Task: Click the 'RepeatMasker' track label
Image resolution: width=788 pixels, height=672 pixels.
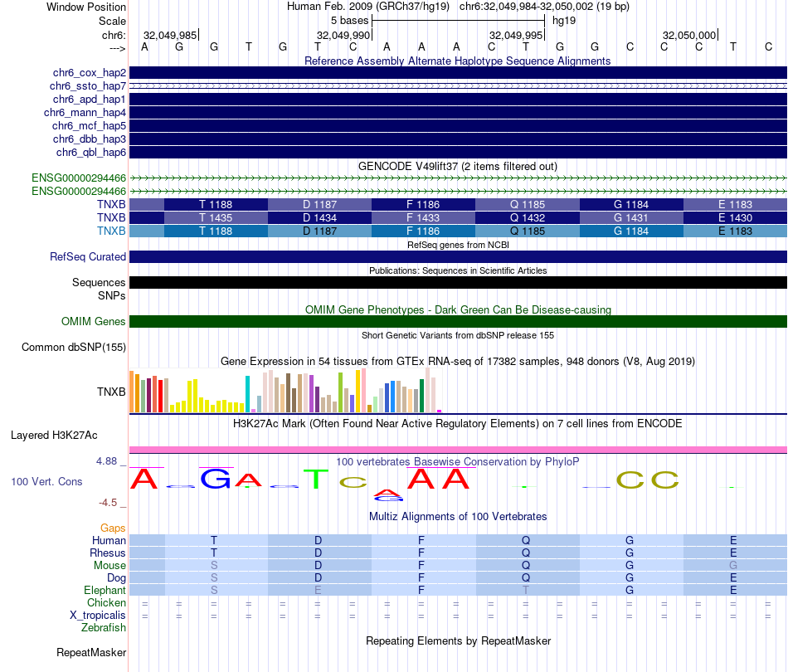Action: pyautogui.click(x=91, y=652)
